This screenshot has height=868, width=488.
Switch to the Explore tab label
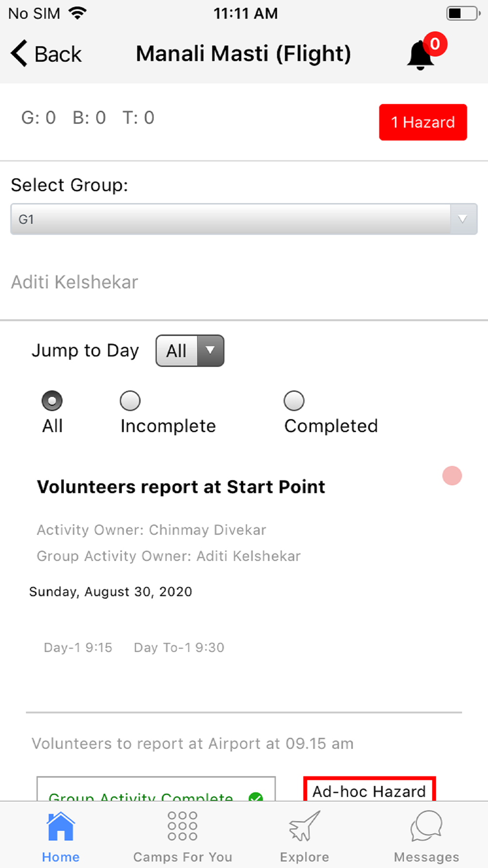[305, 857]
